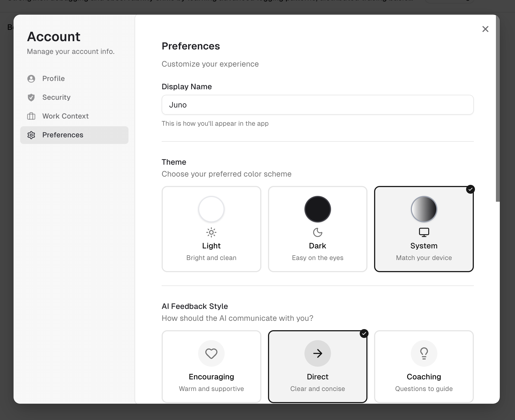Click the Profile person icon in sidebar

[31, 79]
